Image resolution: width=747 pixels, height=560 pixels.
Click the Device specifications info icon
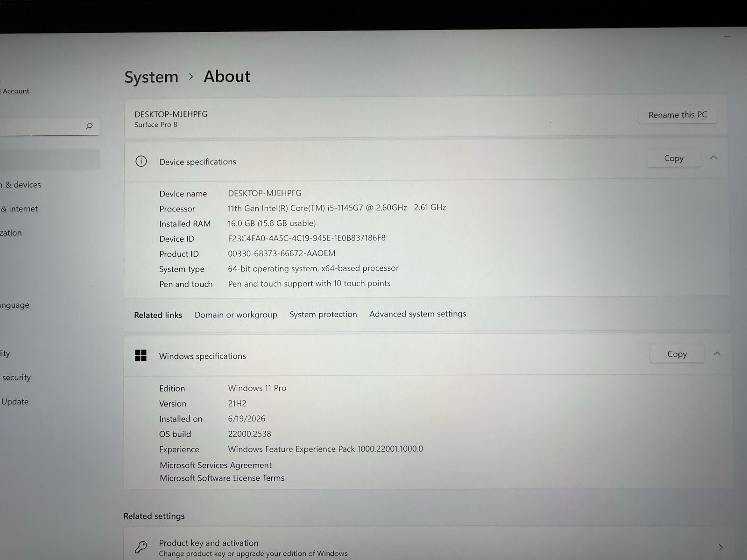tap(141, 161)
